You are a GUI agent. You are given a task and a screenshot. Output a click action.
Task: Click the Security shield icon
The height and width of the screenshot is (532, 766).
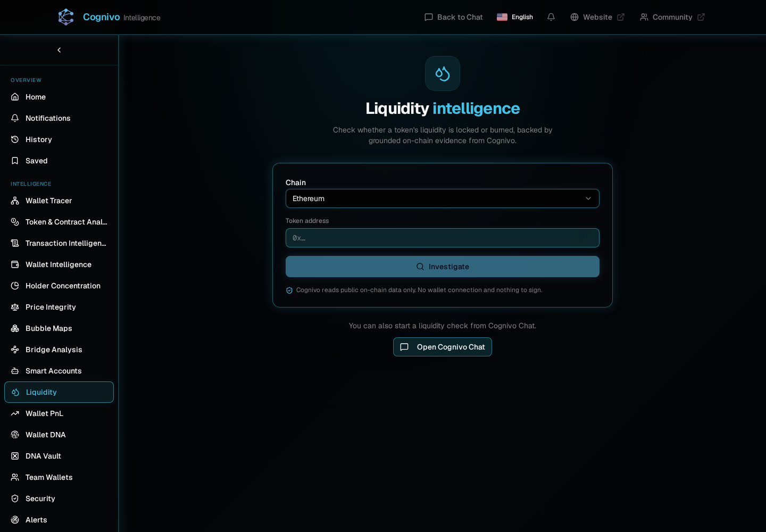coord(15,498)
